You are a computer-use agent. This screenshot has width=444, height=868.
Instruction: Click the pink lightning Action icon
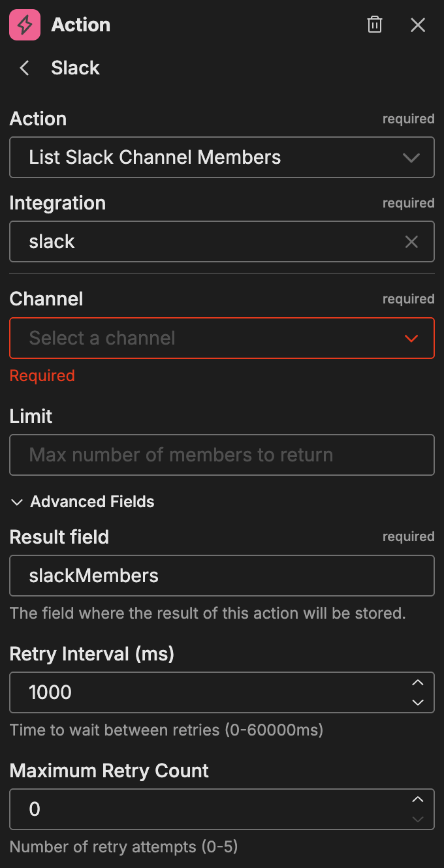pos(25,25)
